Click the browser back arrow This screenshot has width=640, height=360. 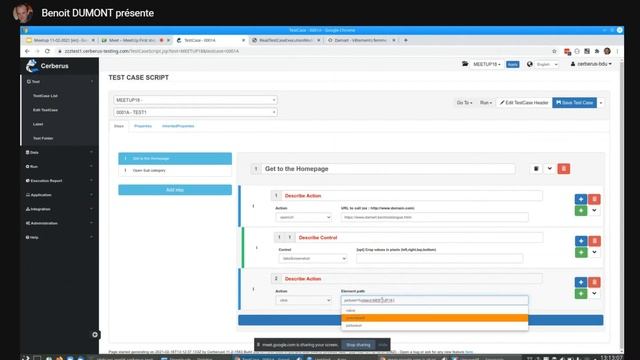[x=27, y=51]
